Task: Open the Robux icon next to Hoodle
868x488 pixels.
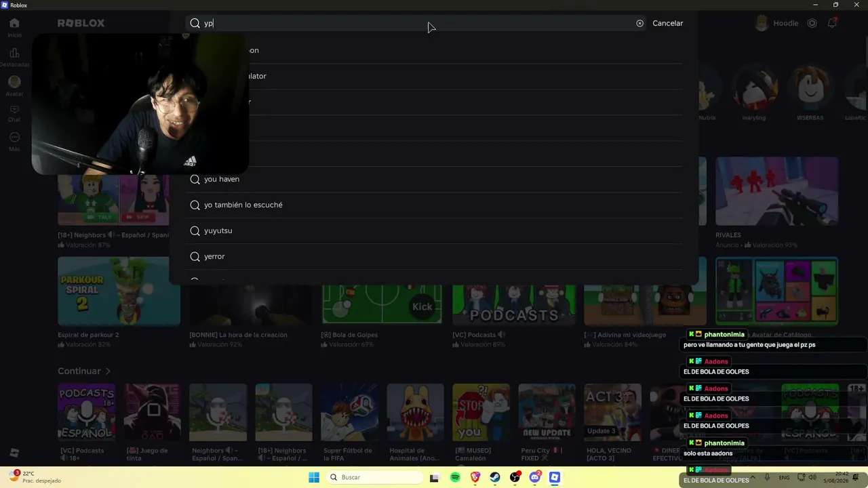Action: (x=812, y=23)
